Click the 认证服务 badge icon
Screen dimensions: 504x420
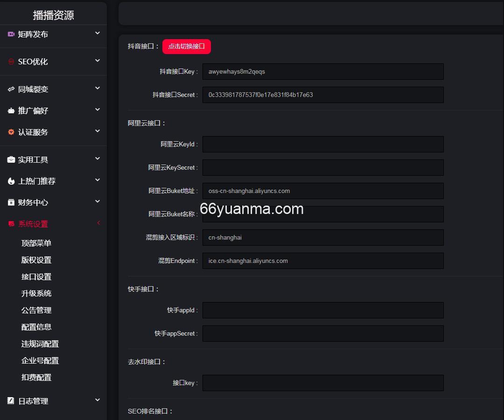(x=11, y=132)
